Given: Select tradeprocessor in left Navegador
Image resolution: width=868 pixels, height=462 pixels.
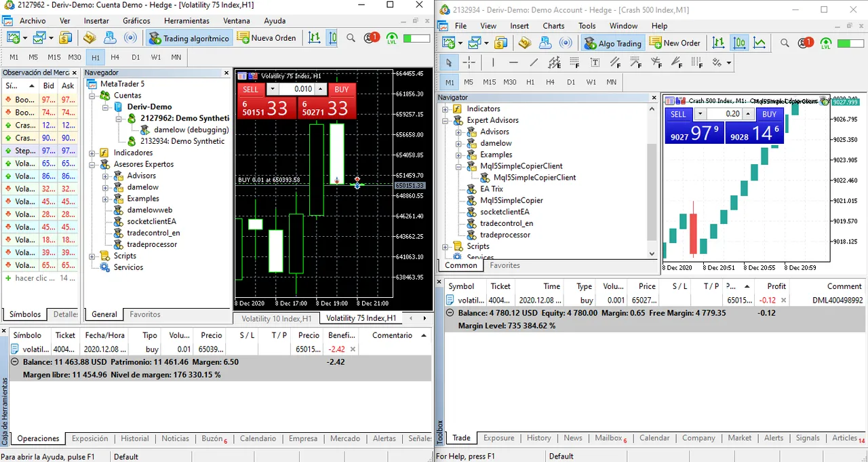Looking at the screenshot, I should tap(152, 244).
